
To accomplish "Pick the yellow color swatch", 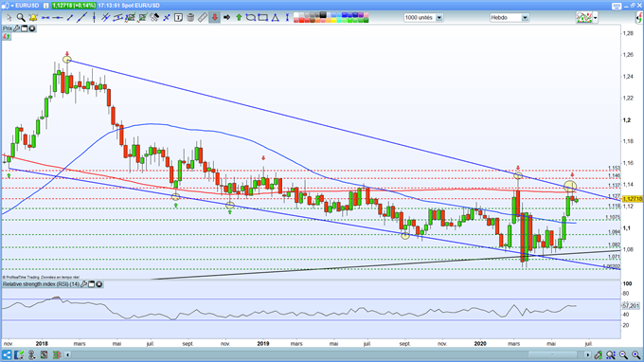I will click(x=333, y=20).
